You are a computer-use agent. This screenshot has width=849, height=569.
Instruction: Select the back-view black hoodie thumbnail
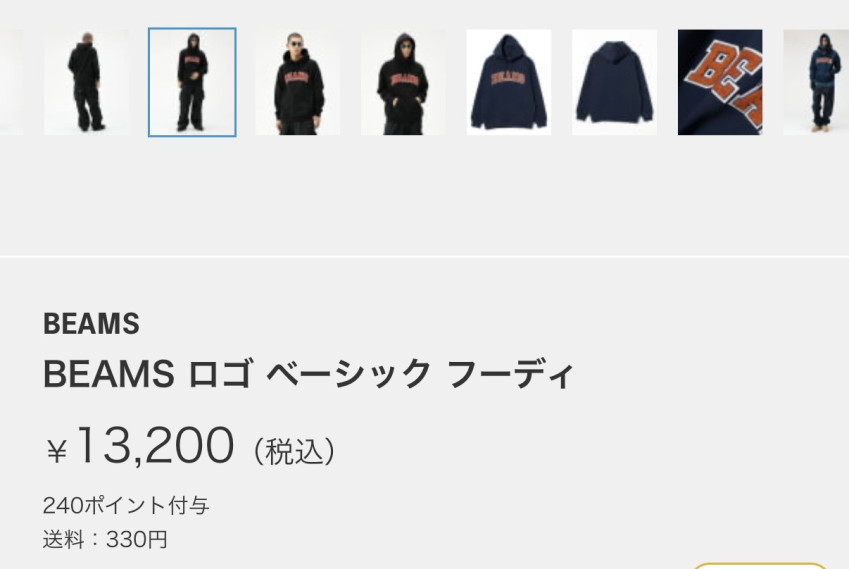[x=87, y=82]
